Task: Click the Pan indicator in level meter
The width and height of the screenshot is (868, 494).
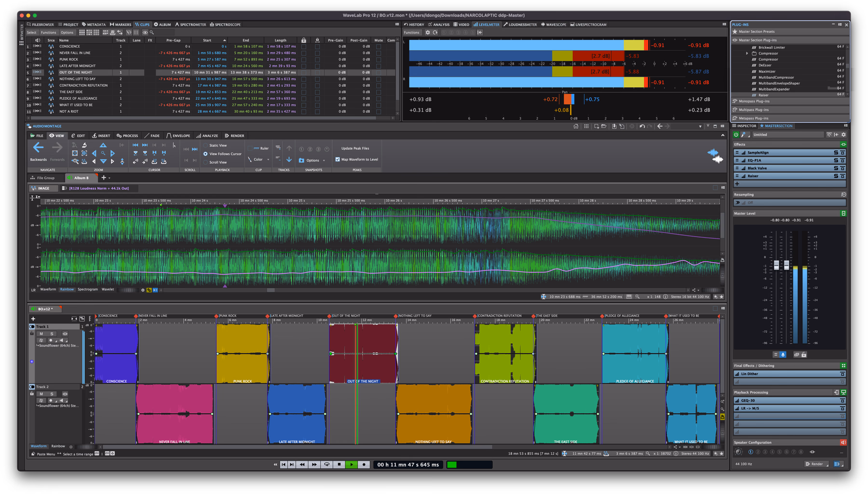Action: (x=568, y=99)
